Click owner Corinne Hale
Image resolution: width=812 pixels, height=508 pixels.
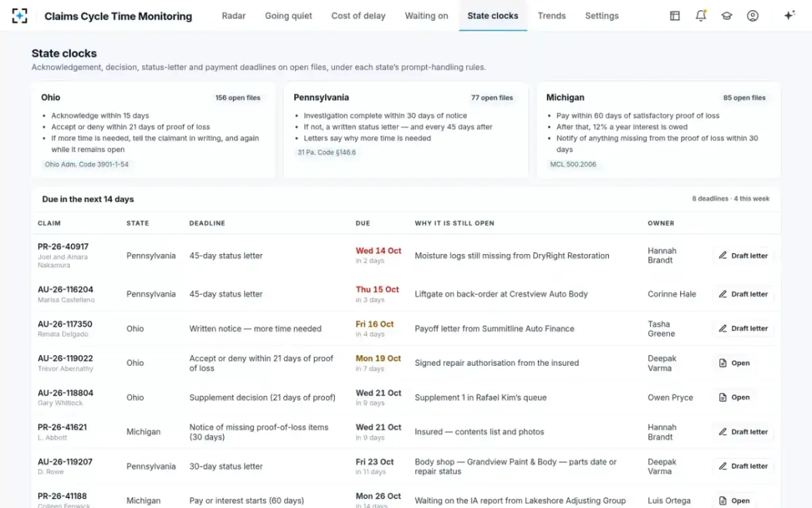pos(672,294)
